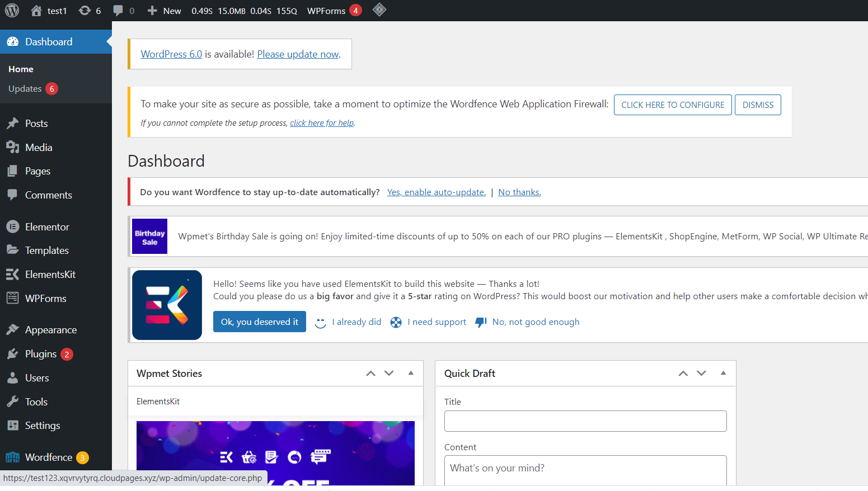Click the Posts pin icon
The image size is (868, 491).
(13, 124)
